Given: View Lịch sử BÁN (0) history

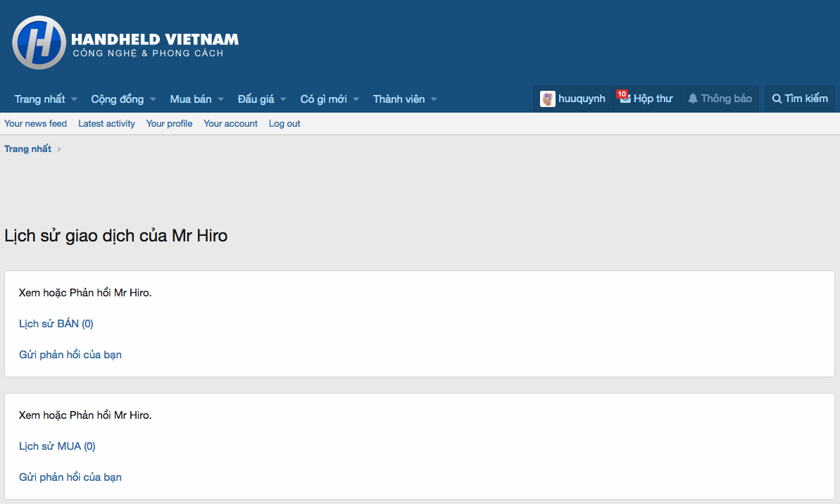Looking at the screenshot, I should coord(56,324).
